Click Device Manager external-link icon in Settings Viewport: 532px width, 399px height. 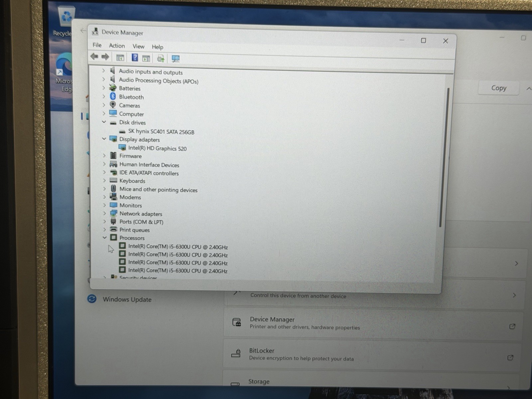pyautogui.click(x=512, y=326)
